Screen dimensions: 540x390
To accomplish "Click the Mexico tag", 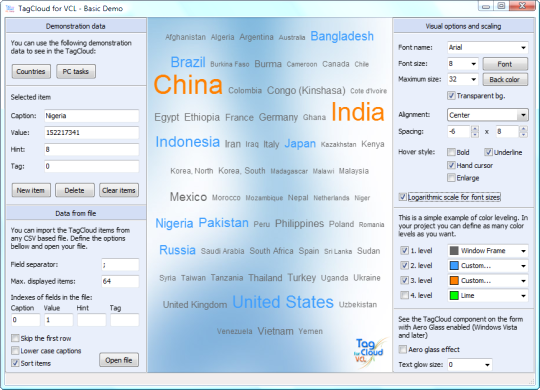I will (x=188, y=197).
